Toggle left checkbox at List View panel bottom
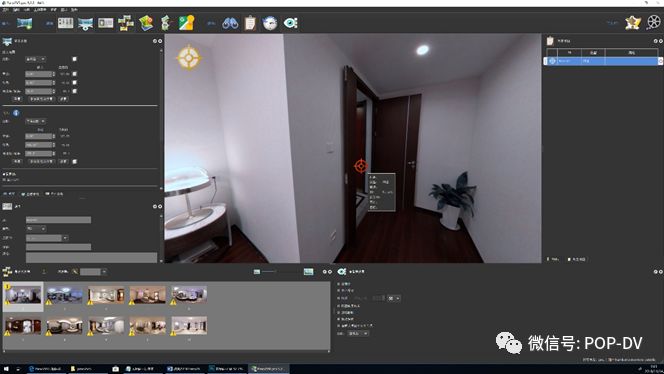 [x=548, y=259]
